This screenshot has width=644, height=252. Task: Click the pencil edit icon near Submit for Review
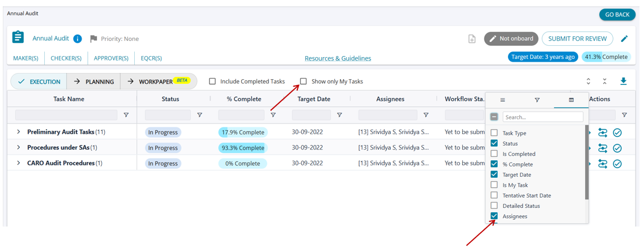tap(624, 39)
